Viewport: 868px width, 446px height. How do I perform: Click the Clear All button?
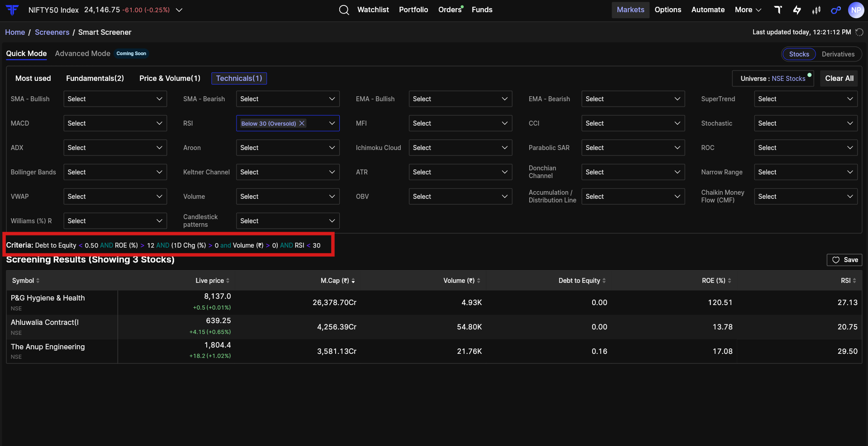[839, 78]
